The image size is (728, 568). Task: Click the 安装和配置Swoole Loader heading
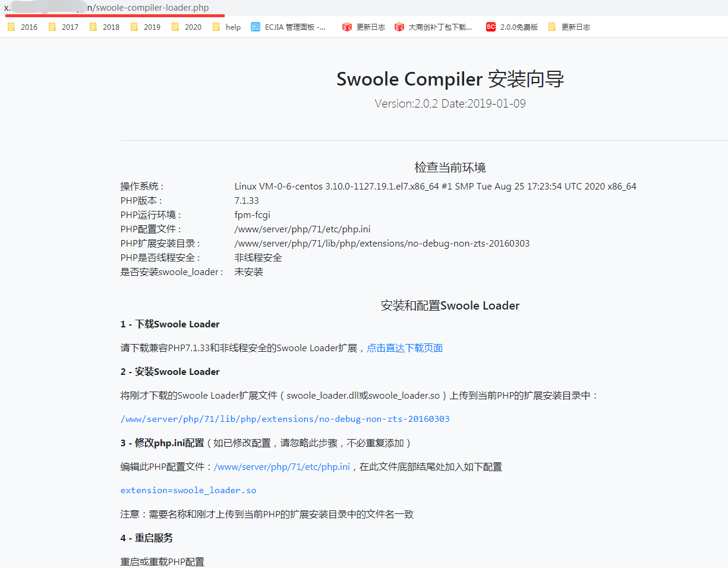point(450,306)
